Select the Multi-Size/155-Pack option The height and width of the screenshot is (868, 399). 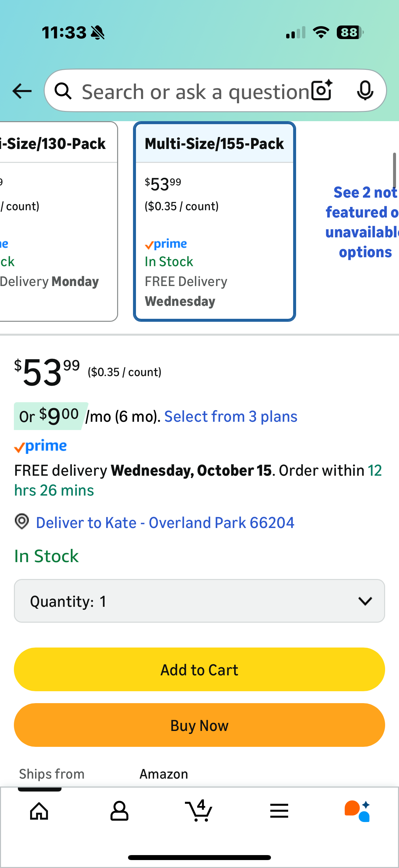point(214,221)
